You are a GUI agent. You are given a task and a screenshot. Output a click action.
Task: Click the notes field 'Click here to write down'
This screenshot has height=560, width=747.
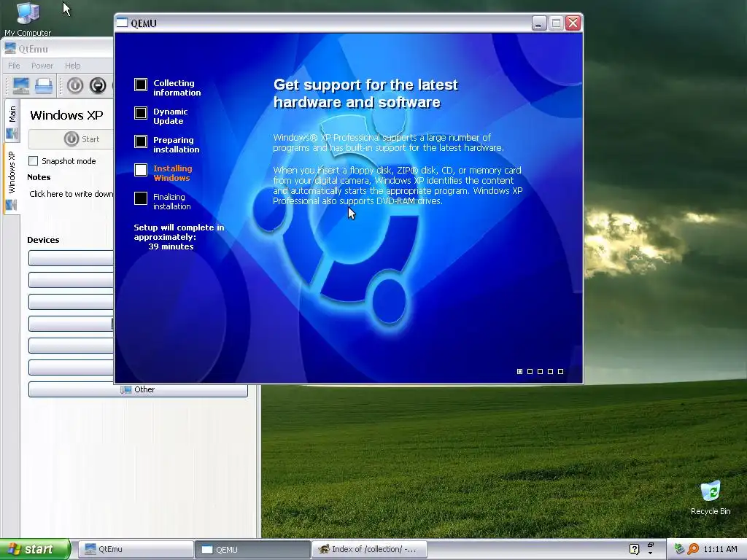coord(71,194)
